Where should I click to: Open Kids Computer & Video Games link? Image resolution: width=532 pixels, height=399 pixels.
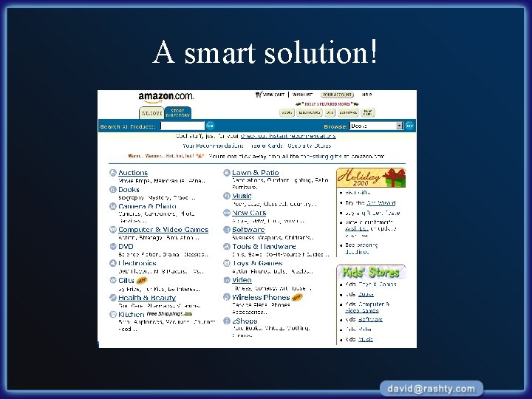coord(367,307)
